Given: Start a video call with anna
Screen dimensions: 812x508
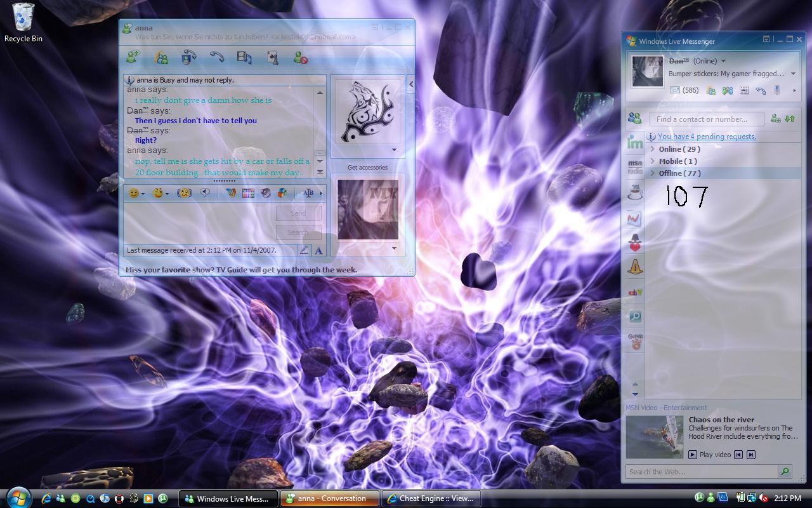Looking at the screenshot, I should tap(188, 57).
